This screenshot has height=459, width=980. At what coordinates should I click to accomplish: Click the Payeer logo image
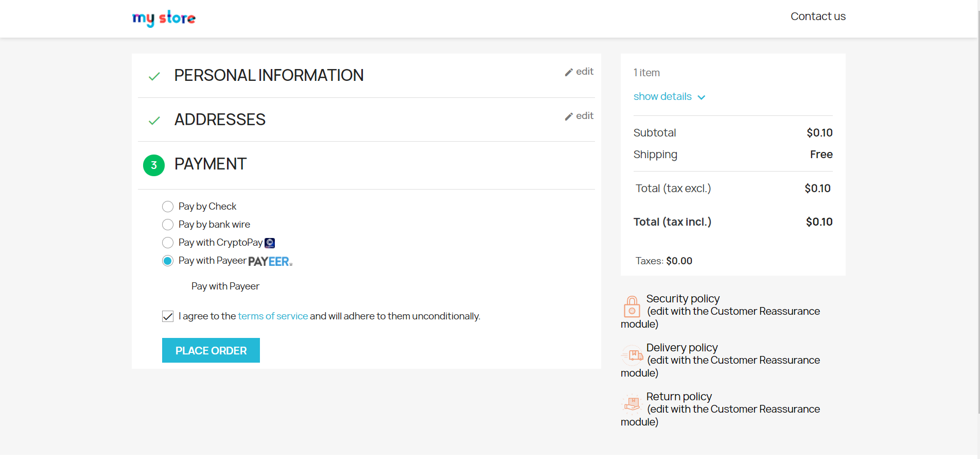point(270,262)
